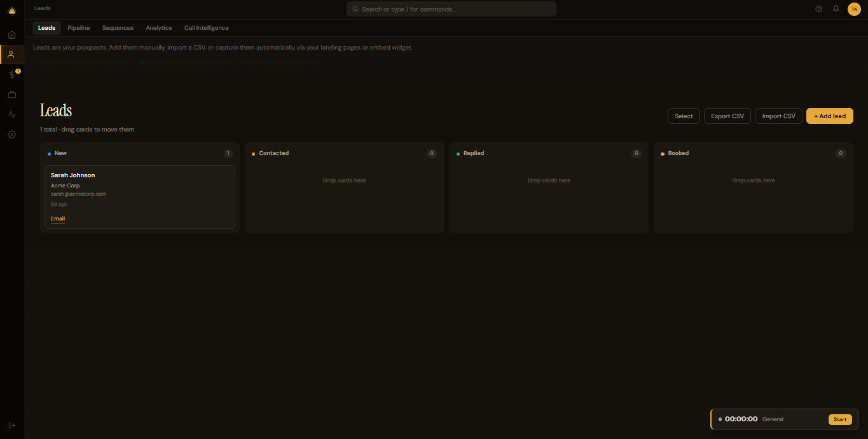The image size is (868, 439).
Task: Open the briefcase sidebar icon
Action: tap(12, 95)
